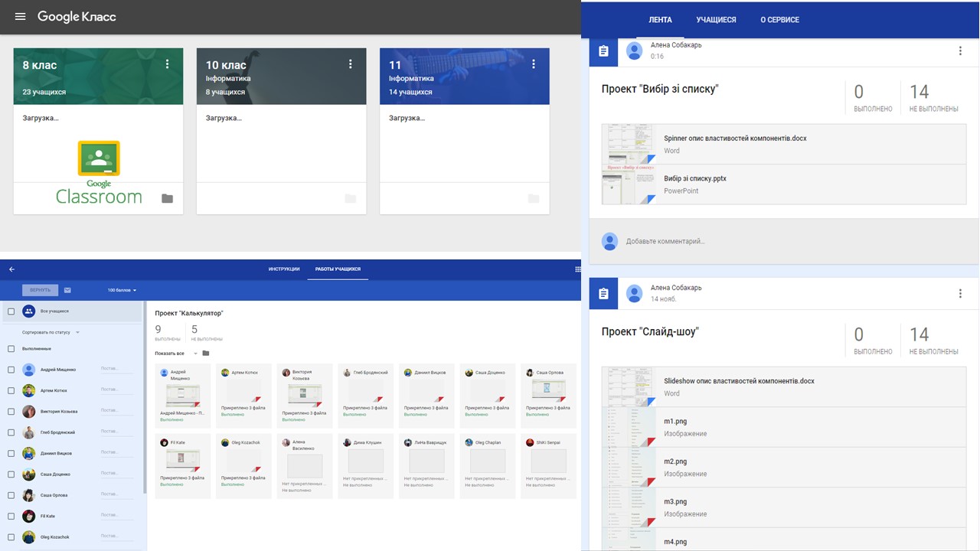The width and height of the screenshot is (980, 551).
Task: Click assignment icon of Вибір зі списку post
Action: click(603, 51)
